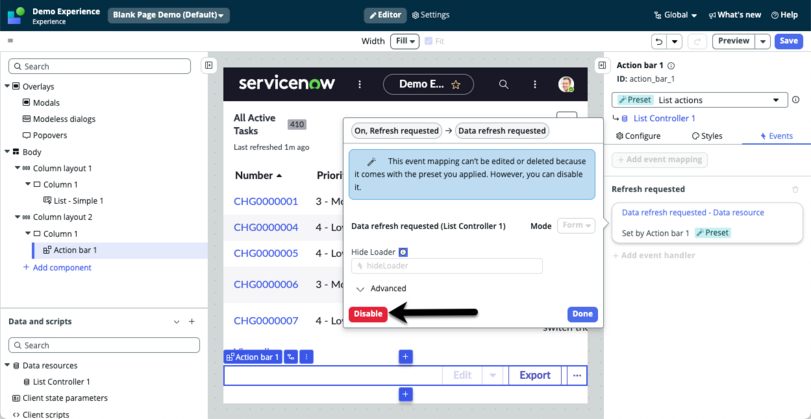
Task: Toggle the Fit checkbox
Action: [x=428, y=41]
